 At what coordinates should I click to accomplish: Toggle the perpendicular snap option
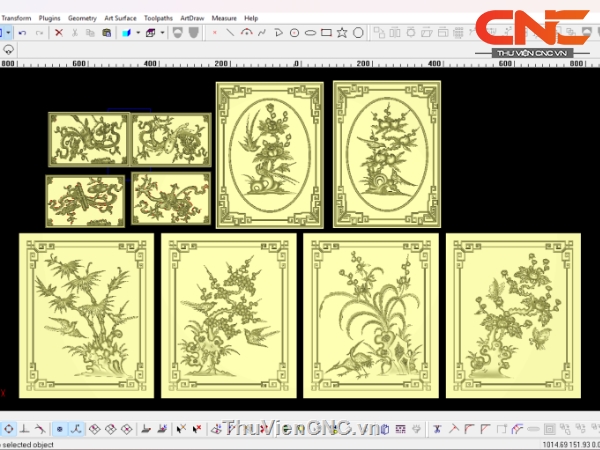pyautogui.click(x=24, y=429)
